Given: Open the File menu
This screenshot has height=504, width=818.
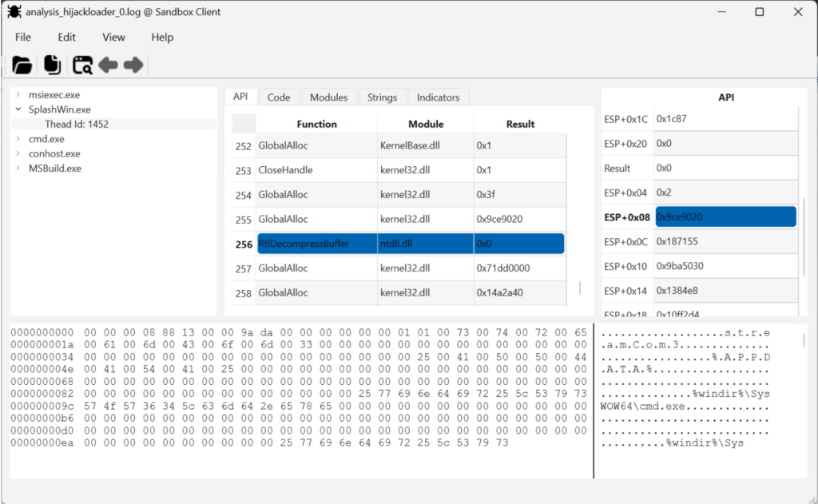Looking at the screenshot, I should [23, 37].
